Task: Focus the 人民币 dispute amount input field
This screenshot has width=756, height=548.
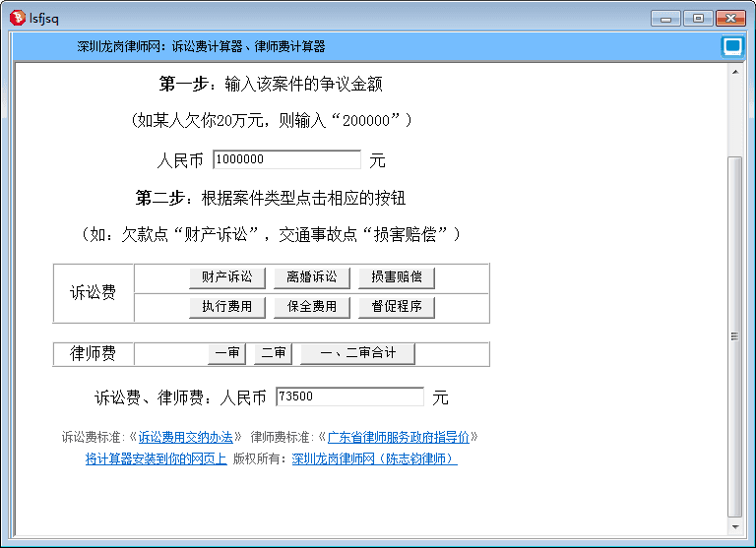Action: [286, 159]
